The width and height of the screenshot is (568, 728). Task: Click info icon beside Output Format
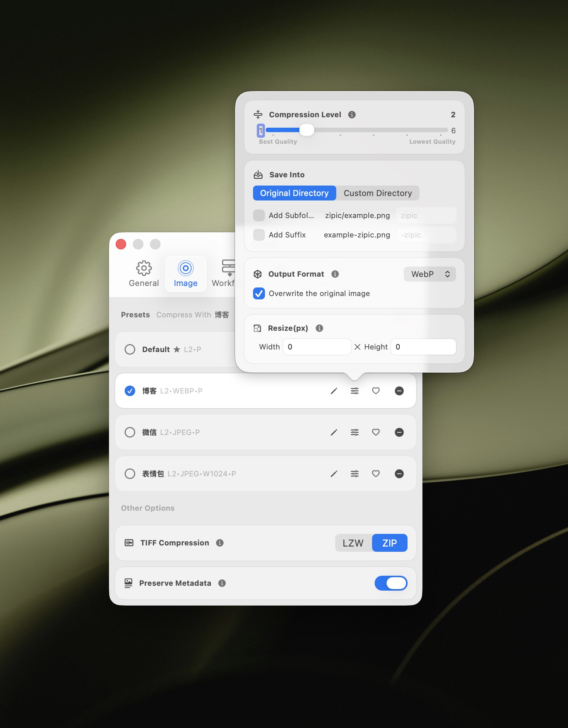tap(335, 274)
